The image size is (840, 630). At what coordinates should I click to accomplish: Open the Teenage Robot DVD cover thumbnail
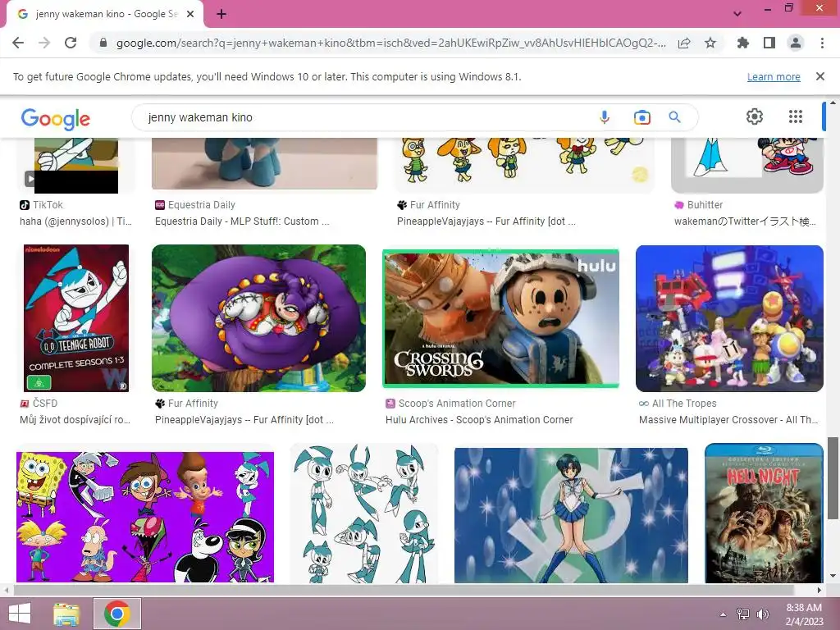(x=76, y=318)
